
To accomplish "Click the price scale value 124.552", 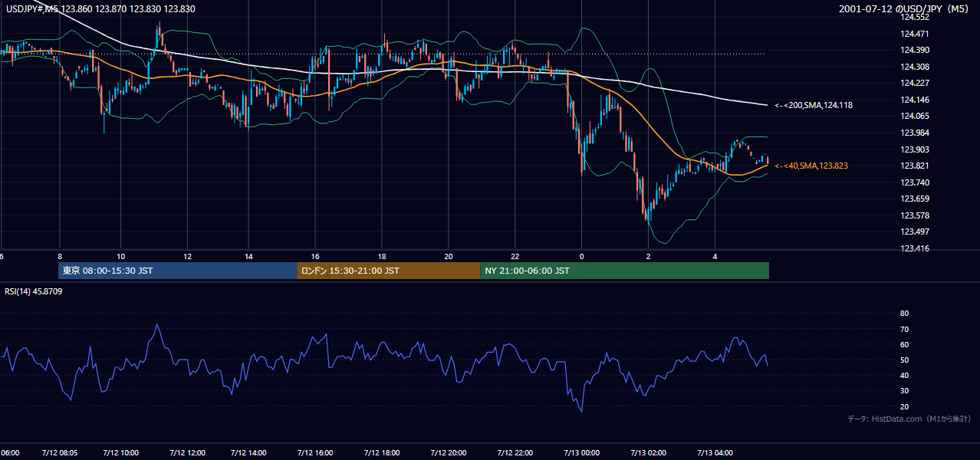I will [x=916, y=17].
